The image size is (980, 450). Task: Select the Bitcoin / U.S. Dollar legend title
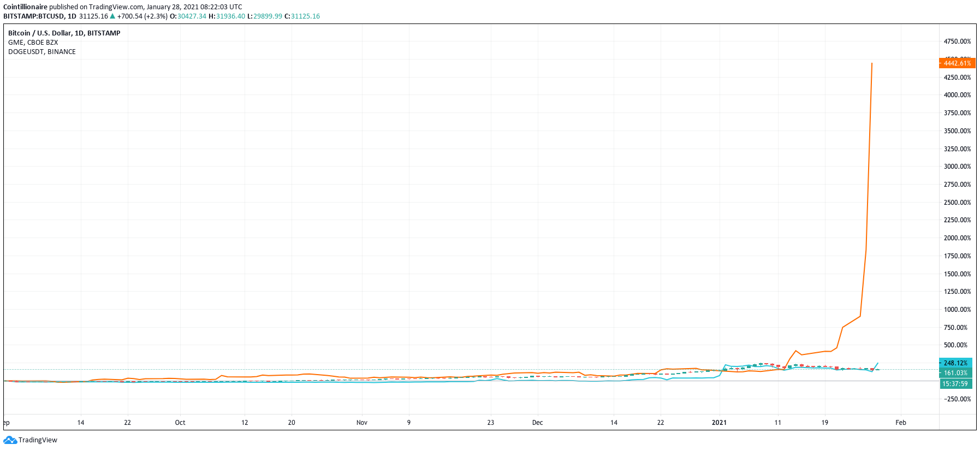coord(64,33)
